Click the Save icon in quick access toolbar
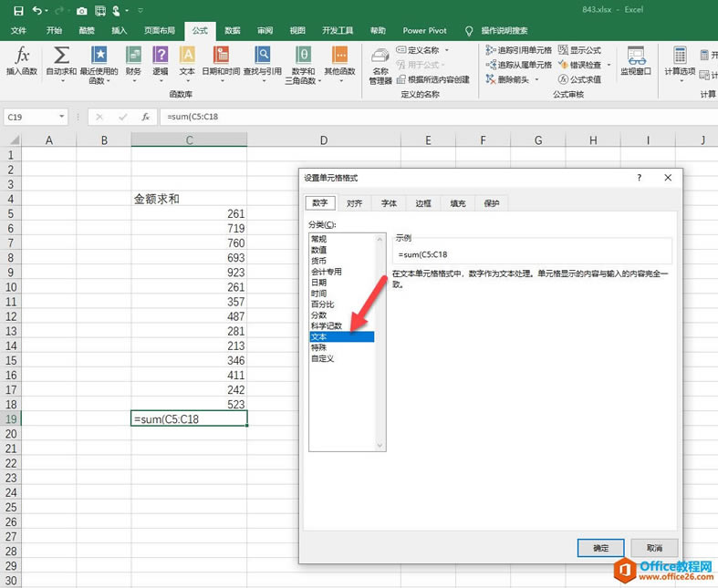 coord(18,10)
